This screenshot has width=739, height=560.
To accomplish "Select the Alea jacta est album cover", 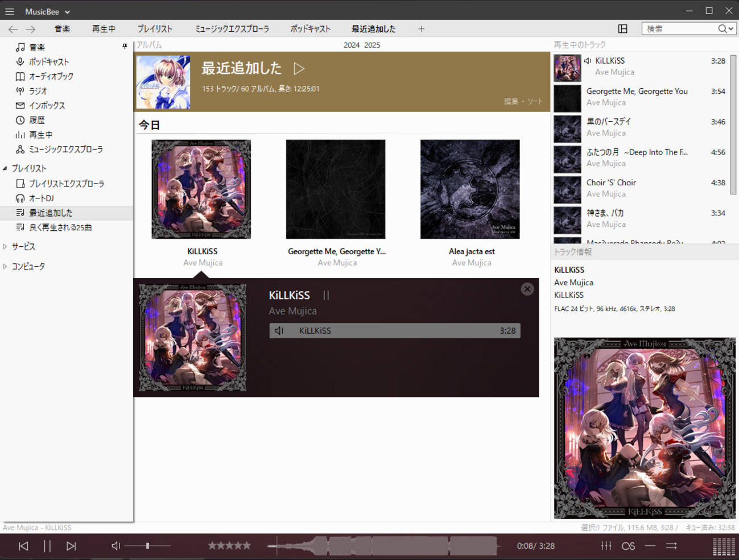I will pyautogui.click(x=470, y=189).
